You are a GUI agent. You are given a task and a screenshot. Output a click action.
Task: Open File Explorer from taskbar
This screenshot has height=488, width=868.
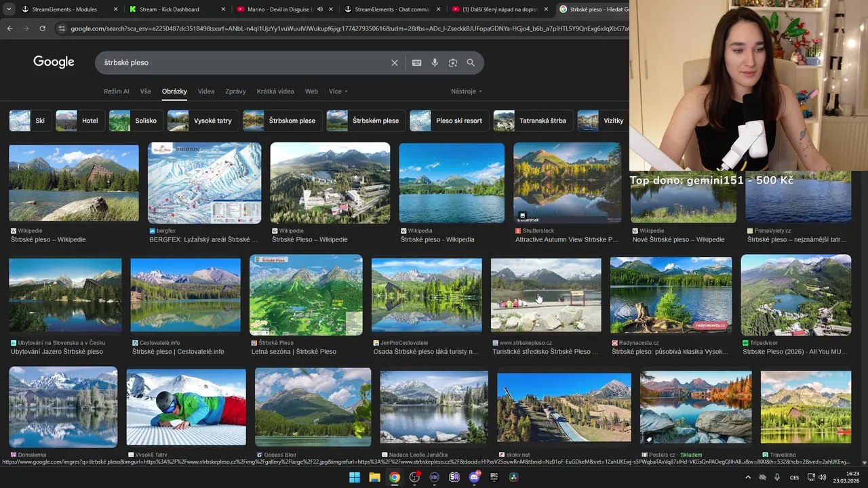click(x=374, y=477)
